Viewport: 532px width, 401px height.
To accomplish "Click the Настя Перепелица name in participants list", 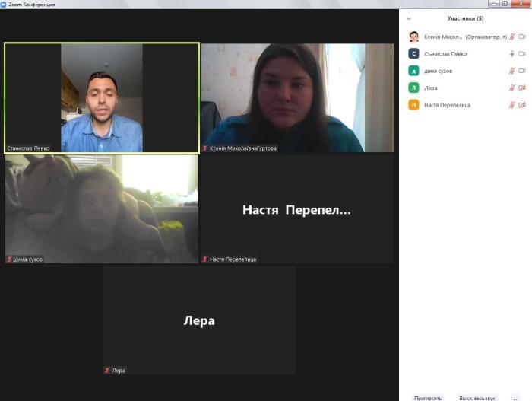I will [x=447, y=105].
